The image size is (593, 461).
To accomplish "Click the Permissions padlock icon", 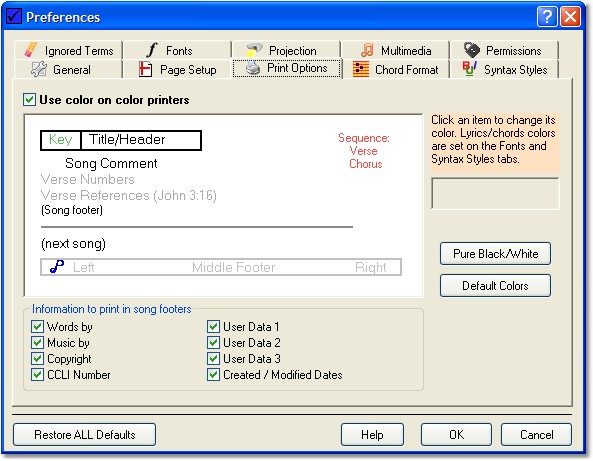I will 472,50.
